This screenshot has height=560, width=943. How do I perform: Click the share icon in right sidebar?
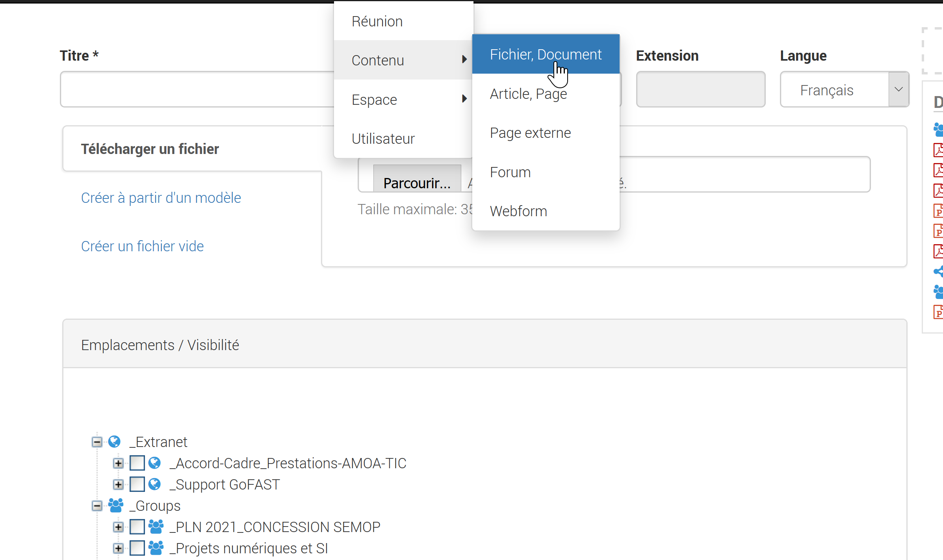point(938,271)
